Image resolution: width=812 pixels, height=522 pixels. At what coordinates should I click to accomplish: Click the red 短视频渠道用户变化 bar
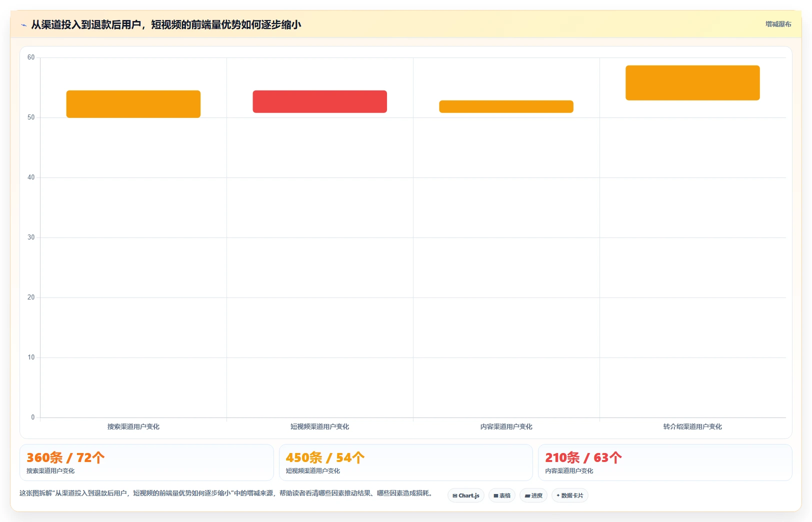click(320, 101)
